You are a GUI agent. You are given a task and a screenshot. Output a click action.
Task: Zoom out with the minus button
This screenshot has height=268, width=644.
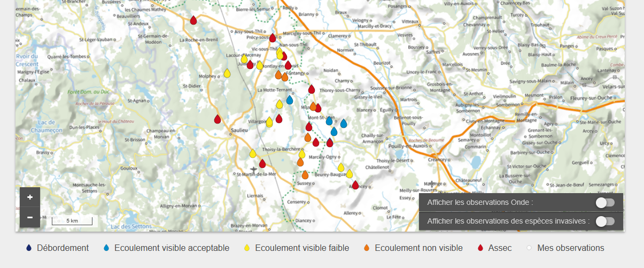coord(30,217)
